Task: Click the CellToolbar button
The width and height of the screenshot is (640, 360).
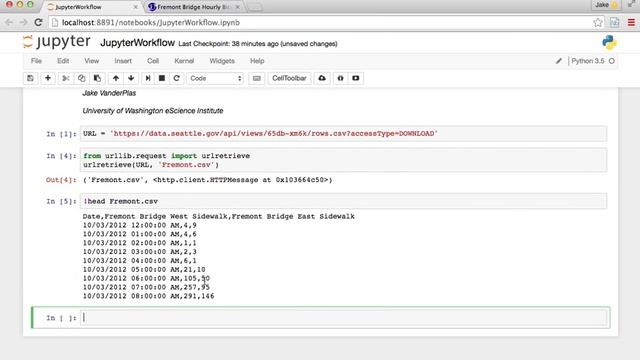Action: (289, 78)
